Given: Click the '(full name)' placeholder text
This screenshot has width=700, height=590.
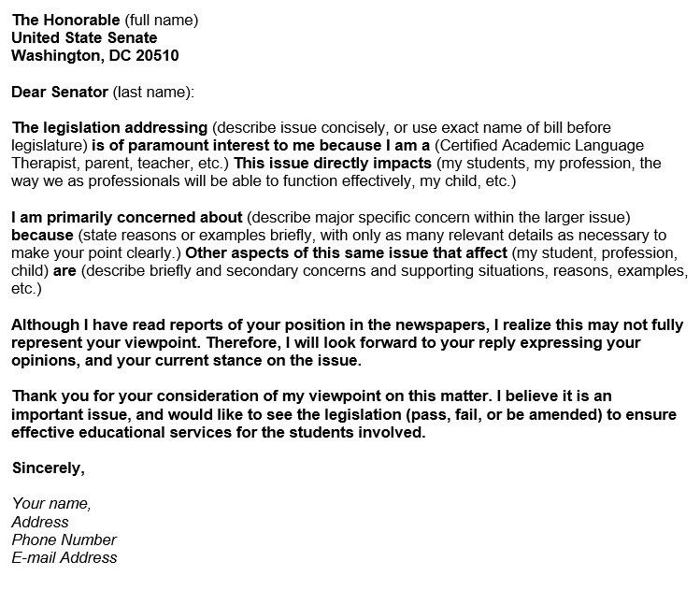Looking at the screenshot, I should (x=161, y=20).
